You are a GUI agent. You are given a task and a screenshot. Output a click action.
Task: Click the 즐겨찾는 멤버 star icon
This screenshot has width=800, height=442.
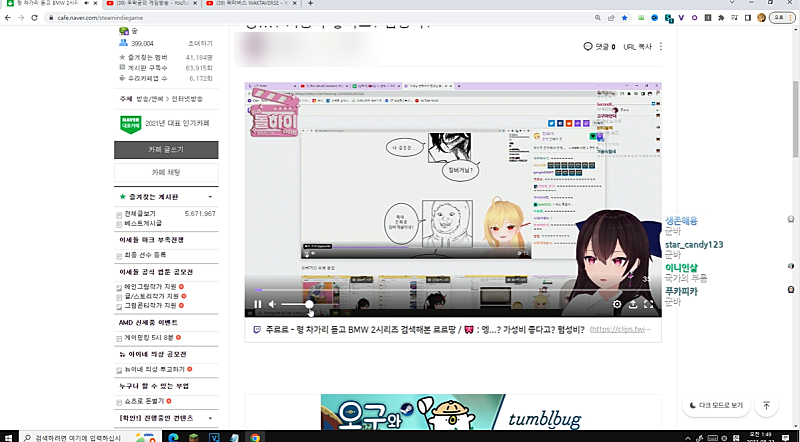tap(122, 57)
